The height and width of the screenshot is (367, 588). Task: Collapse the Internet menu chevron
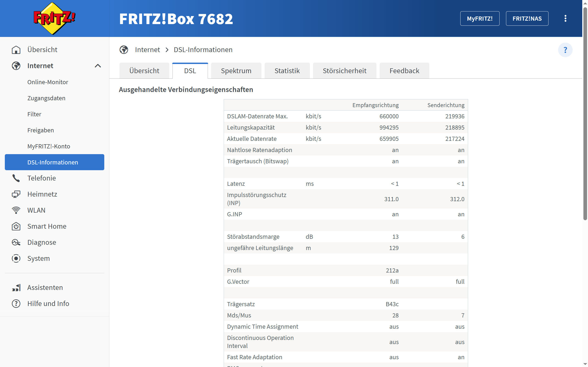coord(98,66)
